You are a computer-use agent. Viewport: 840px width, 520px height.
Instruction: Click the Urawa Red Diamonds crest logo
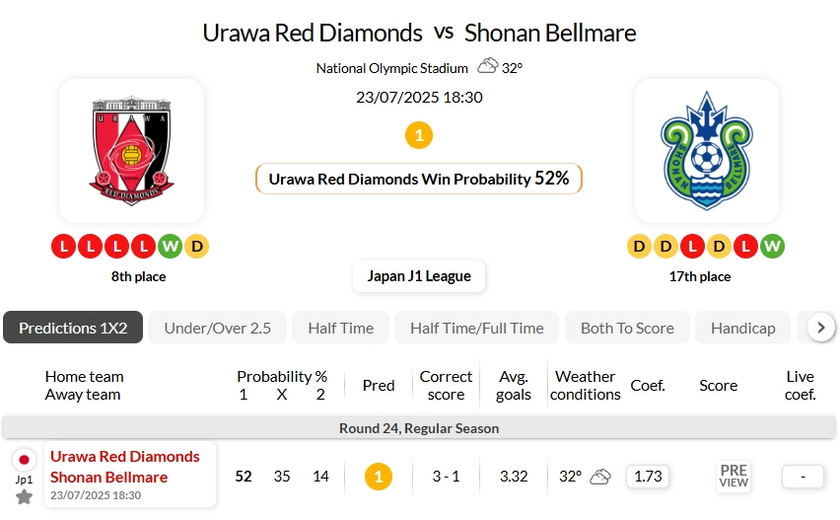132,148
